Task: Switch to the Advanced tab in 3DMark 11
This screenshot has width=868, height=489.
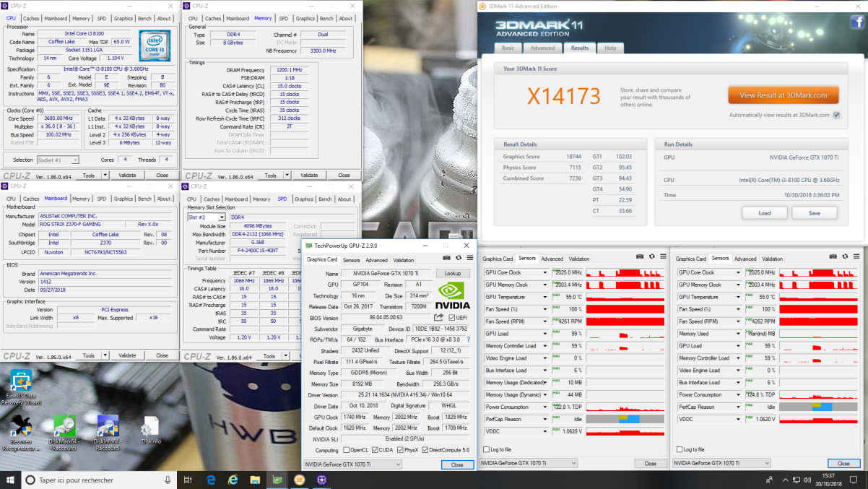Action: pyautogui.click(x=543, y=48)
